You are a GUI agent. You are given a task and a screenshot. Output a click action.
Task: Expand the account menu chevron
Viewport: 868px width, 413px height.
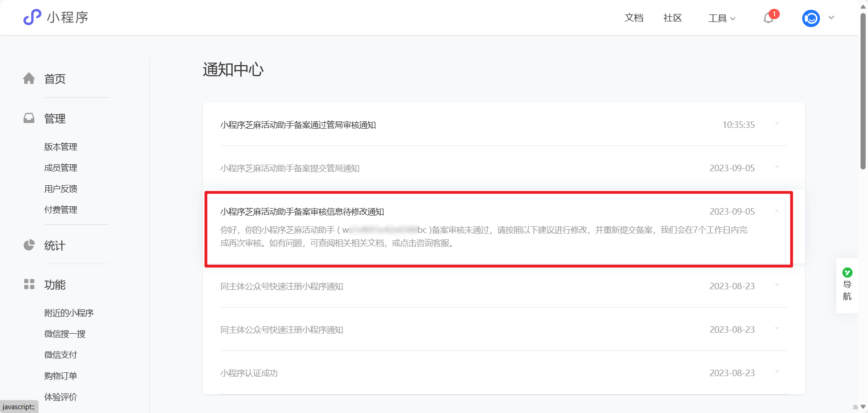pyautogui.click(x=831, y=18)
